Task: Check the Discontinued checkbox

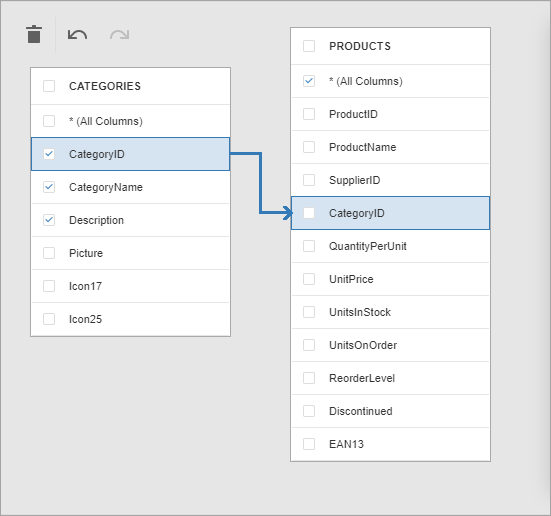Action: 309,411
